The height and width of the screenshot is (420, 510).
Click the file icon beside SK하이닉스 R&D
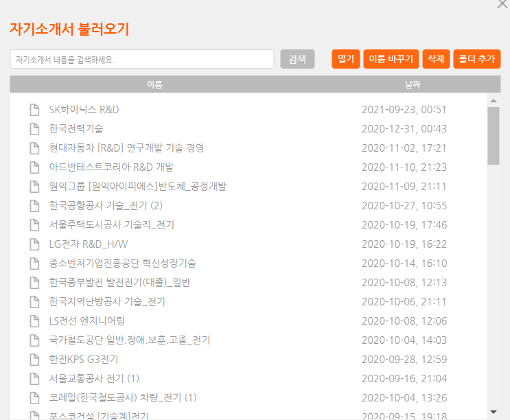pyautogui.click(x=34, y=110)
